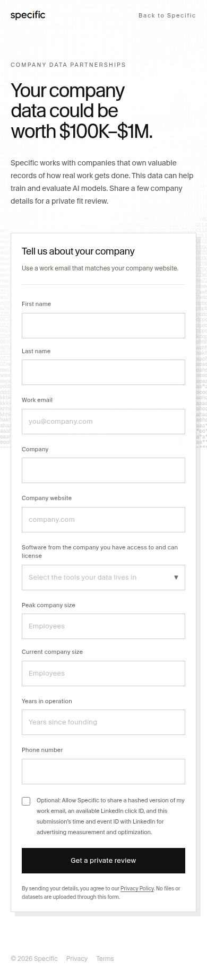Click the Current company size field
207x980 pixels.
[x=103, y=673]
